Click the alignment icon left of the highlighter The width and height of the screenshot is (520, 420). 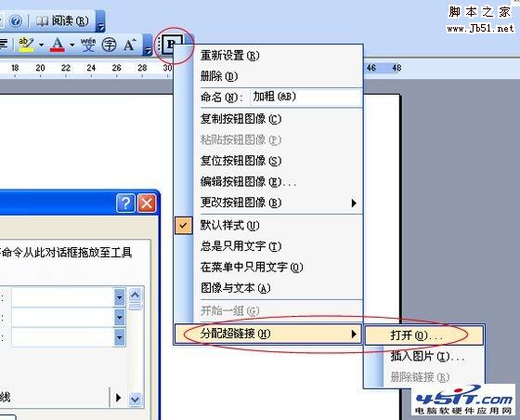click(4, 44)
